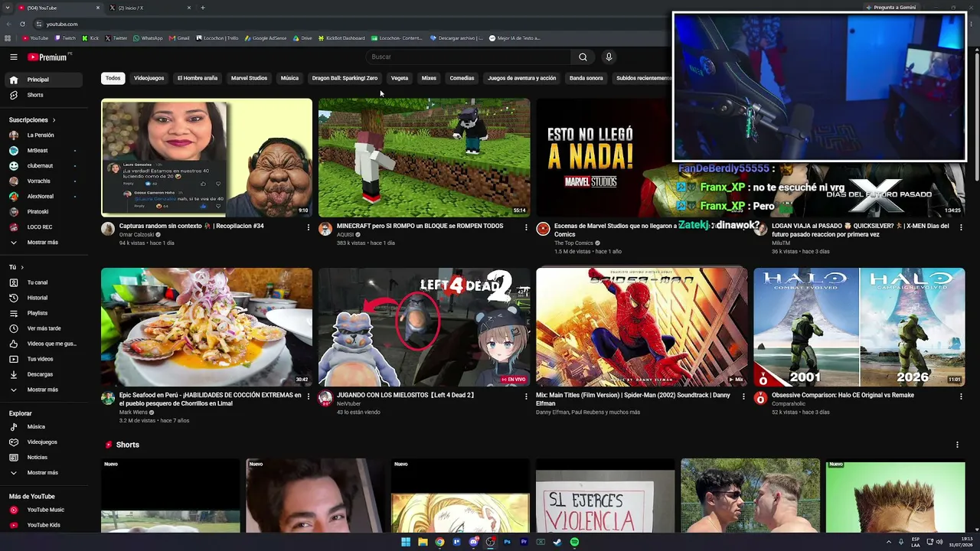Open options menu for Halo comparison video
The image size is (980, 551).
point(961,396)
